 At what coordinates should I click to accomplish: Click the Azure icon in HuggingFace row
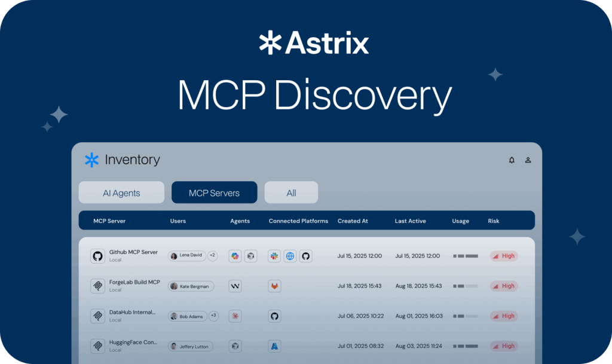tap(274, 346)
